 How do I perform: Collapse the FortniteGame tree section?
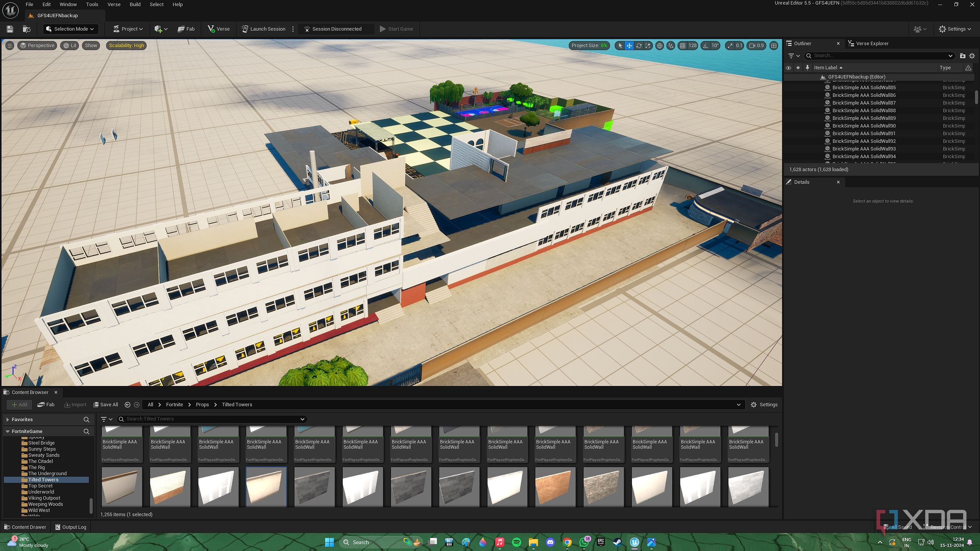(x=8, y=432)
